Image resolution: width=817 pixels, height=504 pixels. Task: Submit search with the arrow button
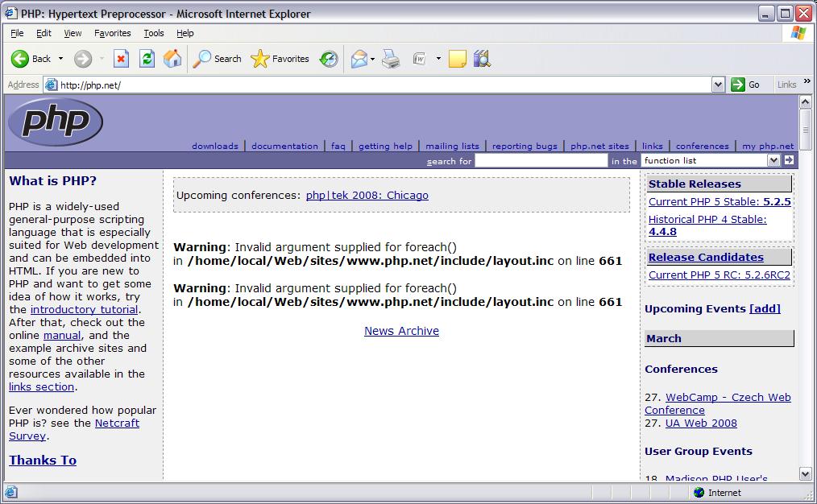point(789,160)
